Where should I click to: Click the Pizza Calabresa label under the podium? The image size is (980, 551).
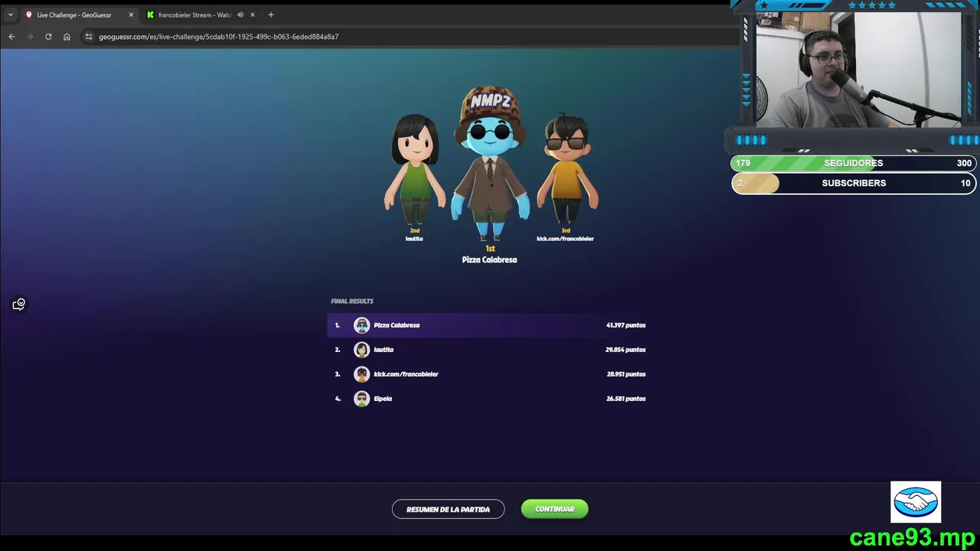click(x=489, y=260)
